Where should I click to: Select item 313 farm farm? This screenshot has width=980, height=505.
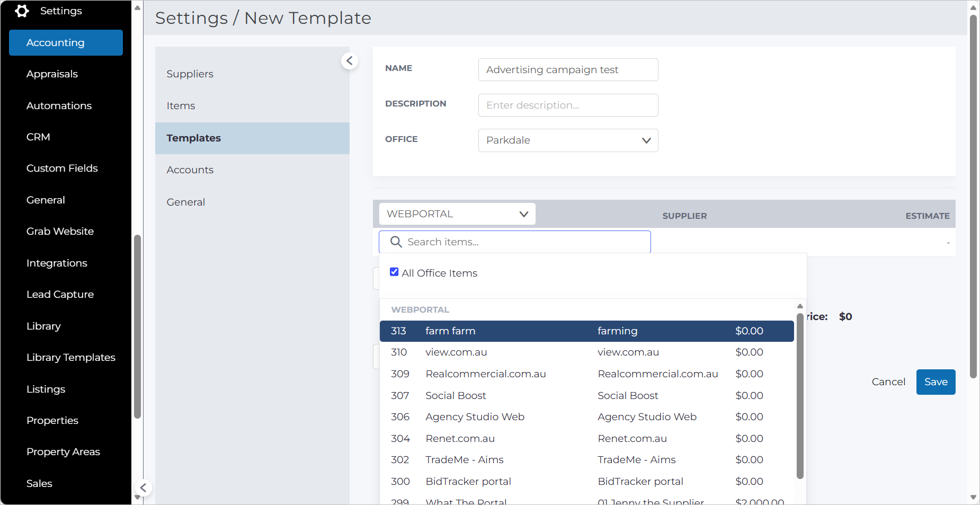click(586, 331)
